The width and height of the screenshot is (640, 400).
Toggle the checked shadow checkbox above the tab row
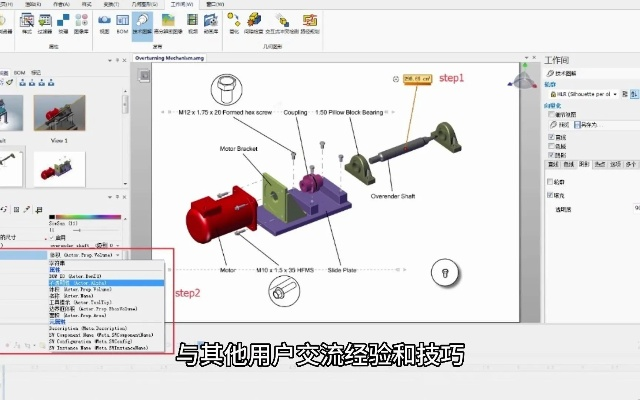click(x=551, y=155)
